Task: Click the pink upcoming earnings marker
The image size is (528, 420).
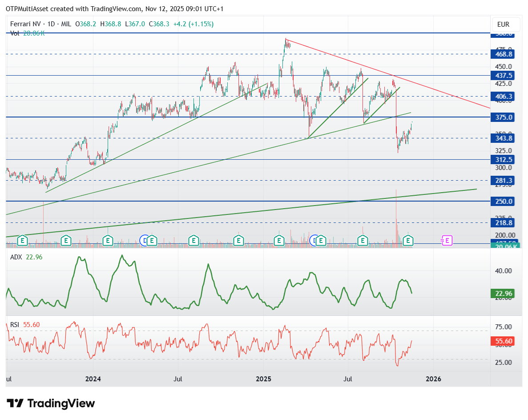Action: click(x=447, y=241)
